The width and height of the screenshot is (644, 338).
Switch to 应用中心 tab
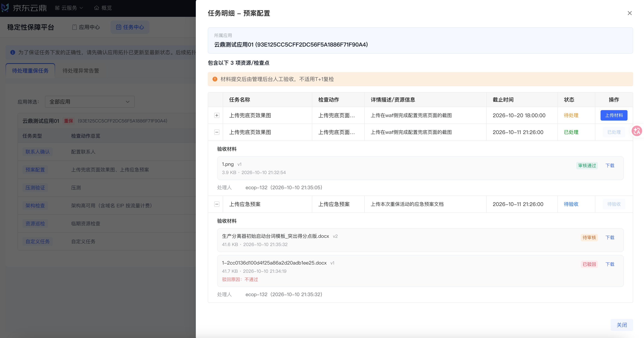click(86, 27)
